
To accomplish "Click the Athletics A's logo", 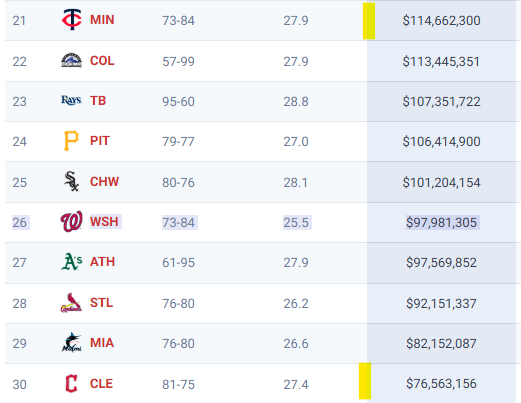I will coord(71,262).
